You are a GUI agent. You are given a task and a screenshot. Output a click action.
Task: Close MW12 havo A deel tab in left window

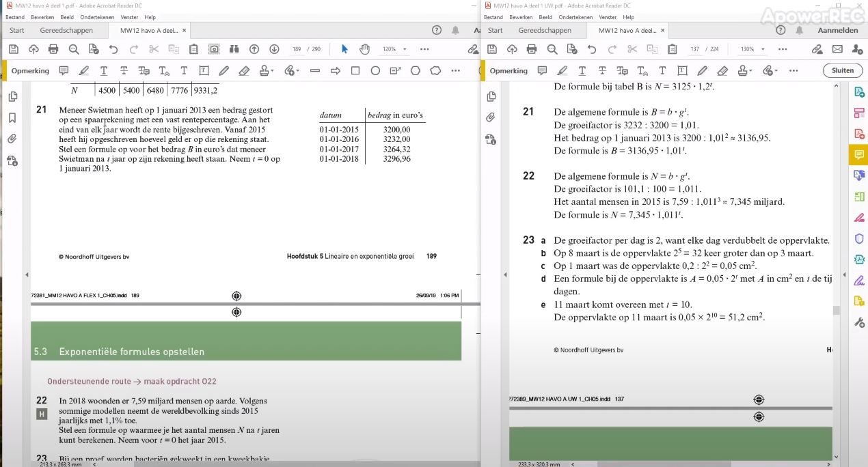point(184,30)
